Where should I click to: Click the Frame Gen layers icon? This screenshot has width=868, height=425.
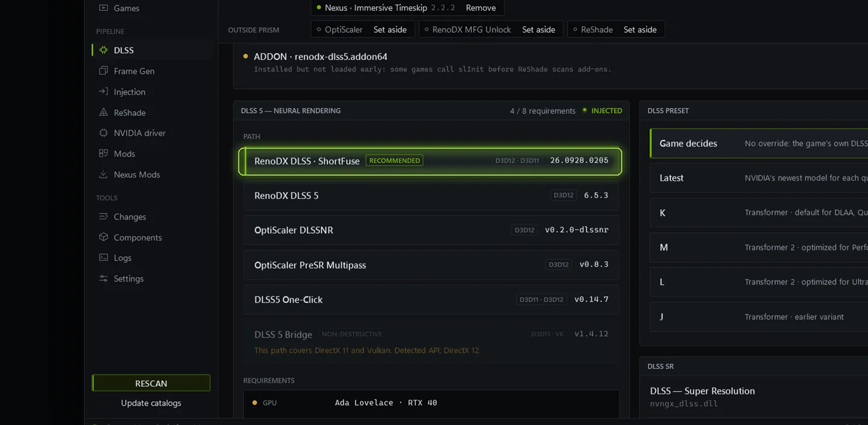pyautogui.click(x=103, y=71)
